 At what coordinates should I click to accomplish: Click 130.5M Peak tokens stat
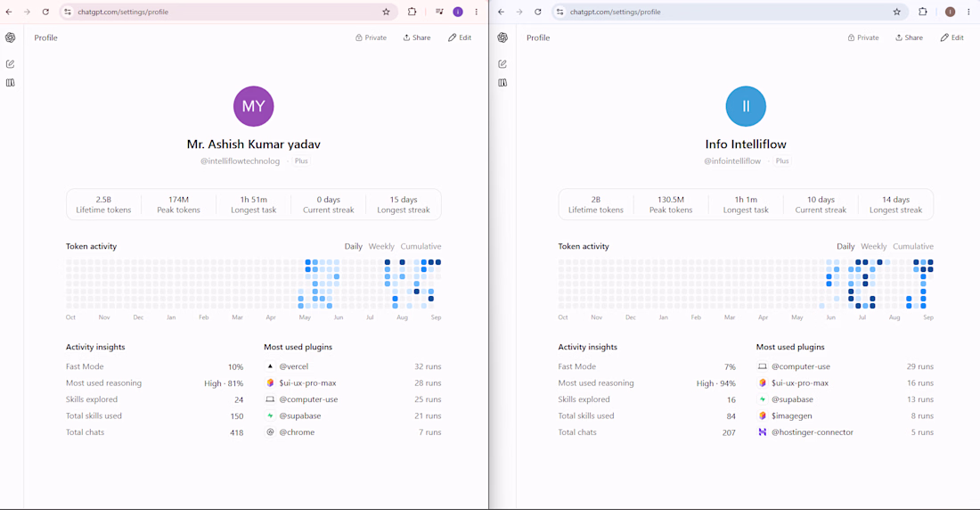[x=671, y=205]
